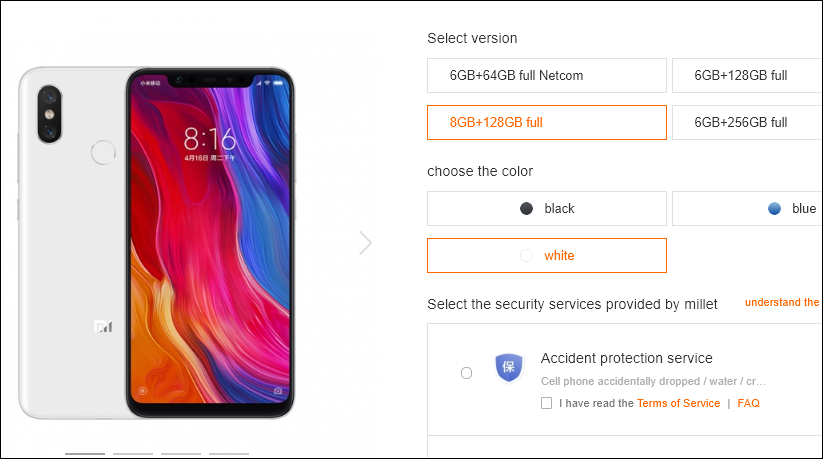The width and height of the screenshot is (823, 459).
Task: Click the orange 'understand the' link
Action: point(782,302)
